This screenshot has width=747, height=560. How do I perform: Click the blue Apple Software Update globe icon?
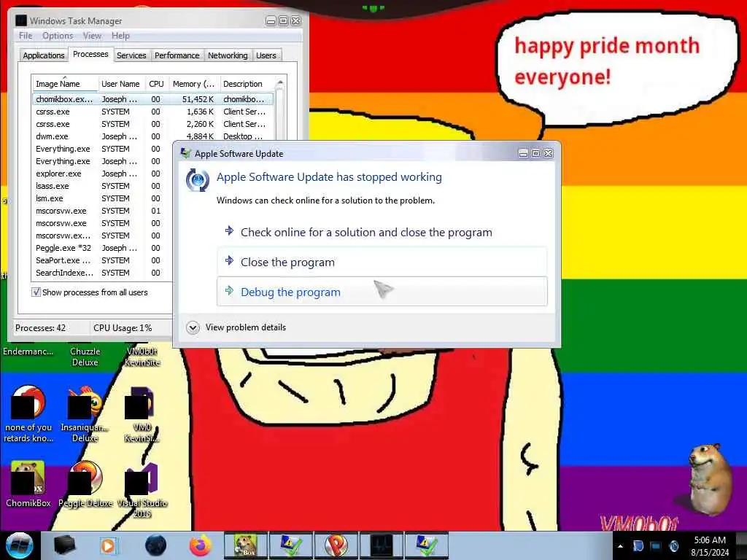(x=197, y=180)
